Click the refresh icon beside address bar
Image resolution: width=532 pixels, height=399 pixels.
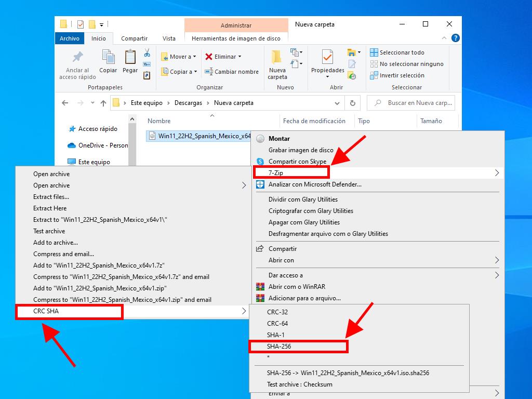pos(353,103)
